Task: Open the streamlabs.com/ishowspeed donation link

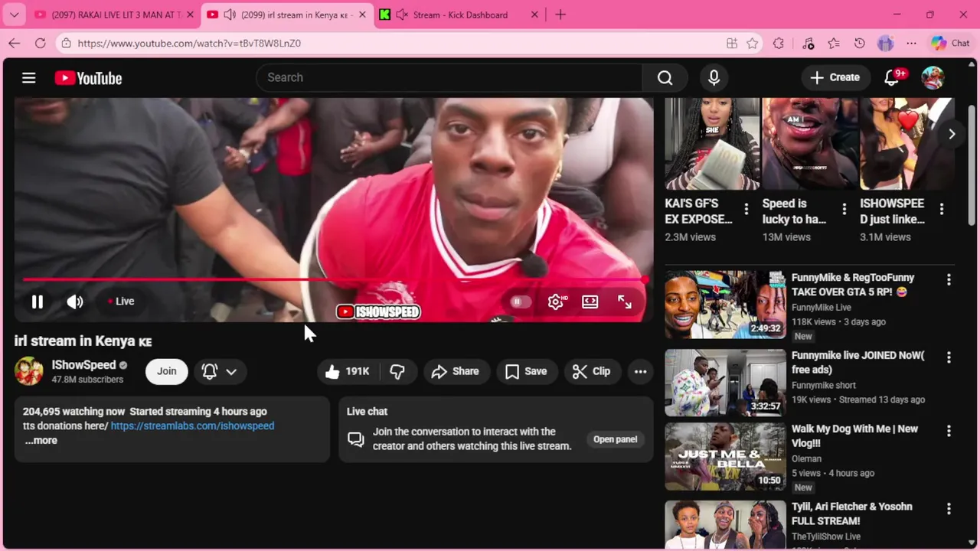Action: point(192,425)
